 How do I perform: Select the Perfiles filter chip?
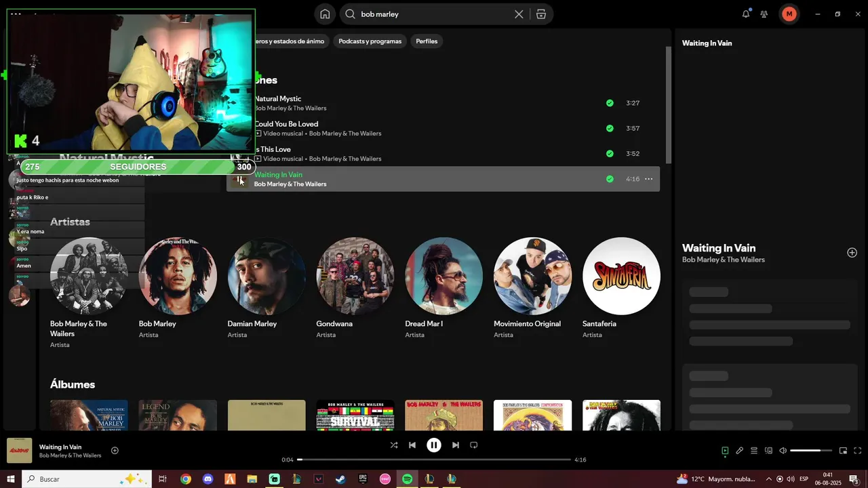click(427, 41)
